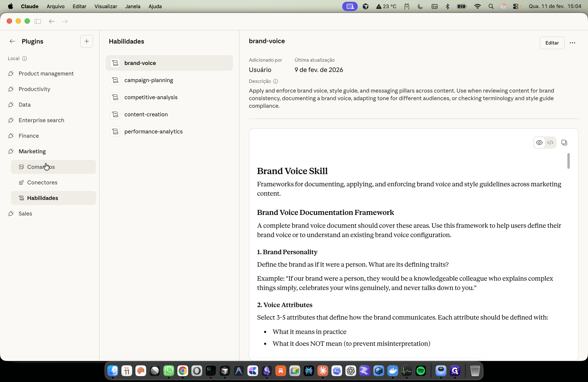Screen dimensions: 588x382
Task: Open the Arquivo menu
Action: [56, 6]
